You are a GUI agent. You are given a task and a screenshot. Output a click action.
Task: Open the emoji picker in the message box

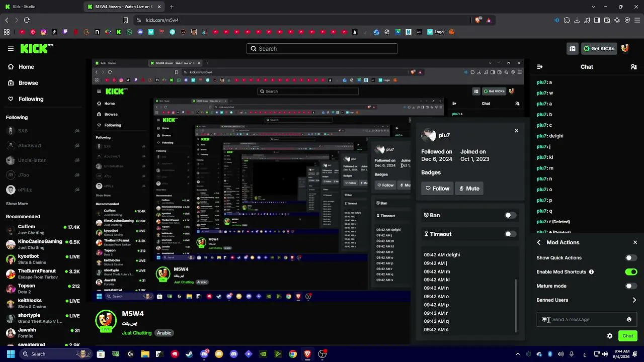(629, 320)
